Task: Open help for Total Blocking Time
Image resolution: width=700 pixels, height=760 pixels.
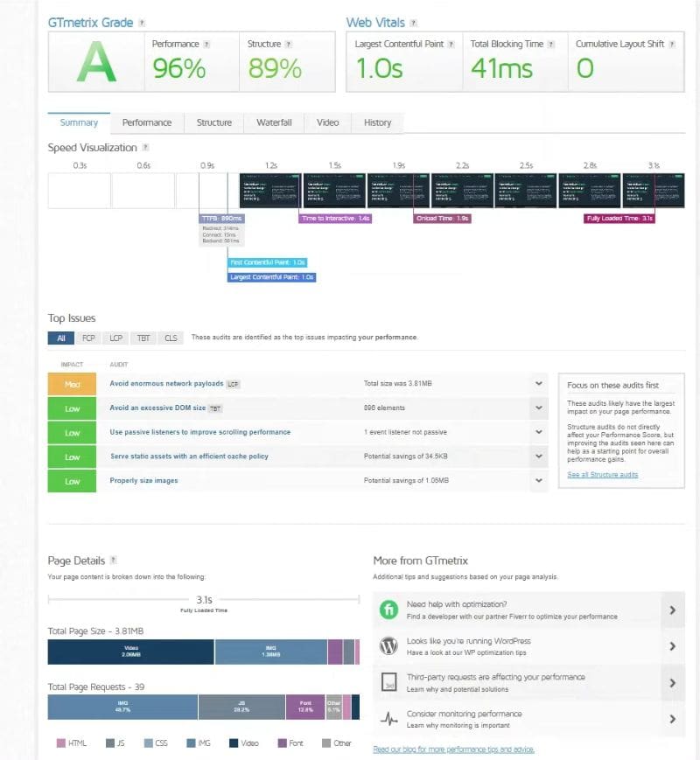Action: (x=551, y=44)
